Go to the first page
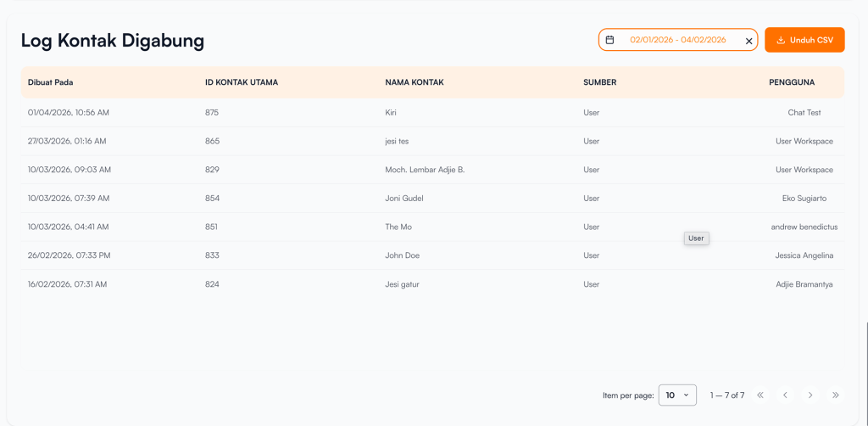 coord(760,395)
